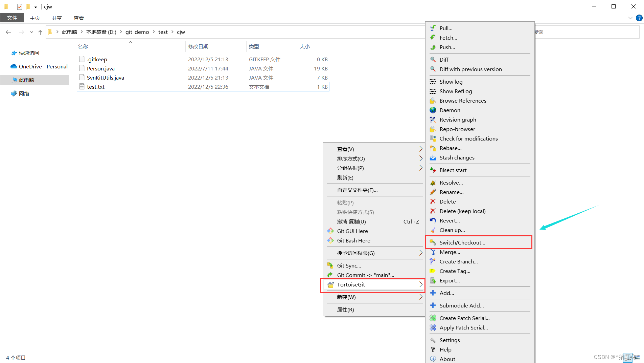The height and width of the screenshot is (363, 644).
Task: Expand the ribbon with the chevron
Action: click(630, 18)
